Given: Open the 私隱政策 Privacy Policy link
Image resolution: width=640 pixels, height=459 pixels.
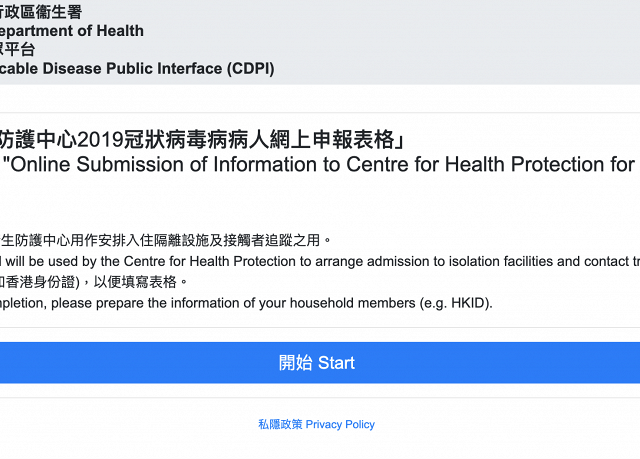Looking at the screenshot, I should point(316,424).
